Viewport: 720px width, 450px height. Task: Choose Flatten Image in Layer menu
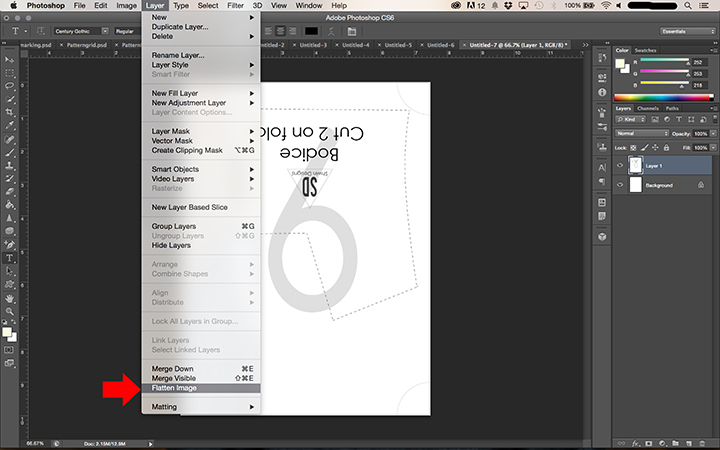201,388
